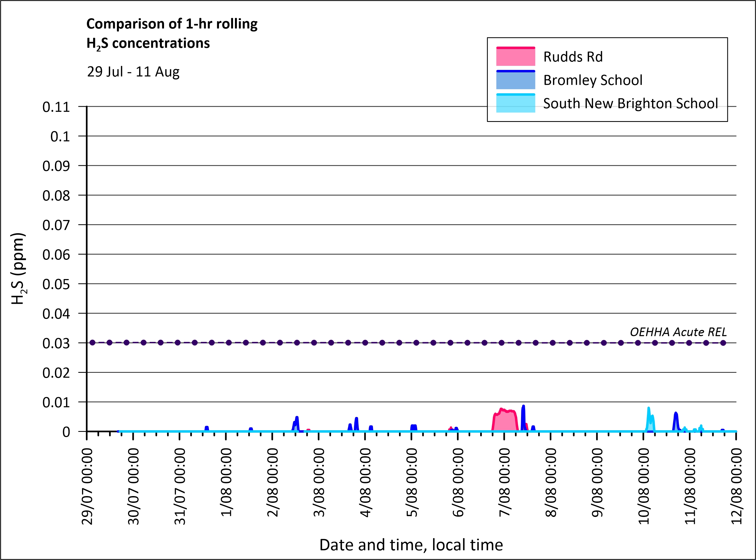
Task: Select the Rudds Rd legend label
Action: pos(573,57)
